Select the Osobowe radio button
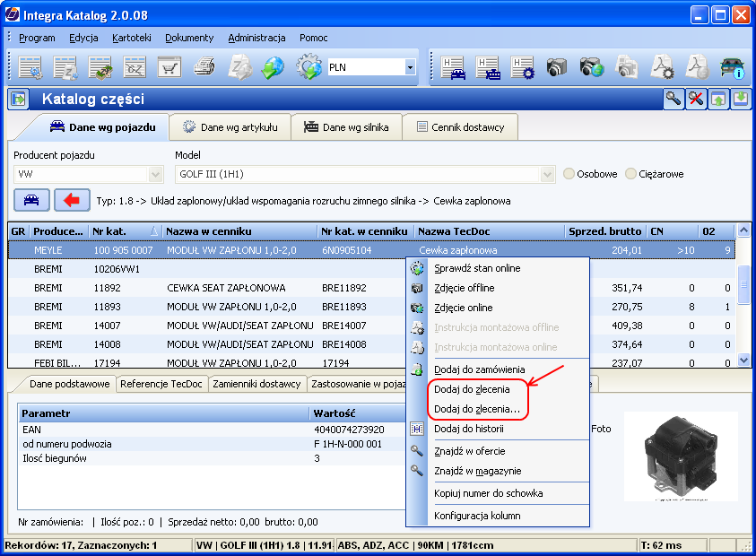The height and width of the screenshot is (556, 756). point(569,174)
